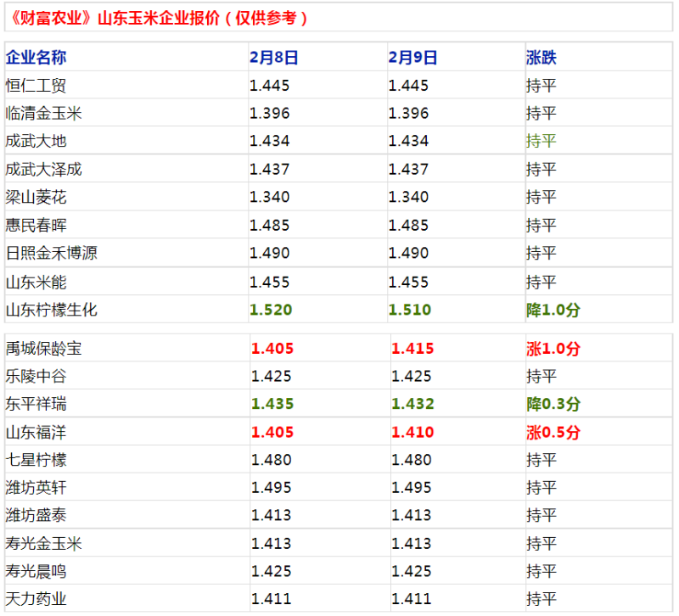This screenshot has width=679, height=616.
Task: Click the company name 寿光金玉米
Action: click(x=44, y=543)
